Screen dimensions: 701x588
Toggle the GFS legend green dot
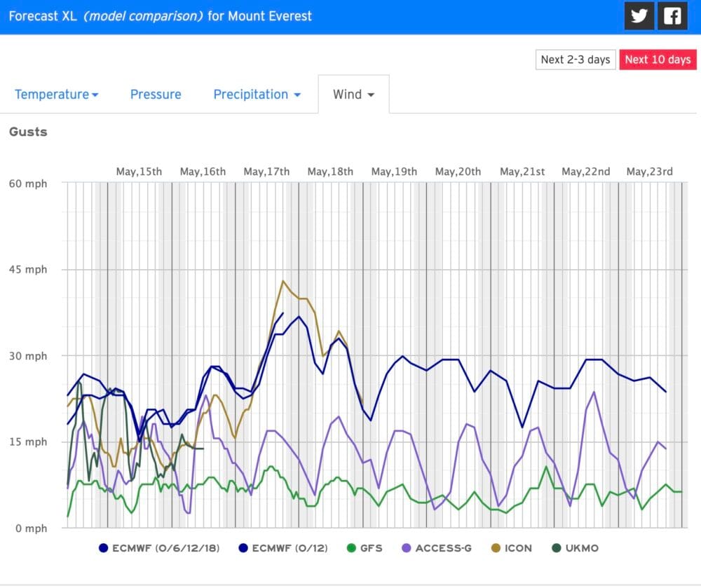coord(353,548)
